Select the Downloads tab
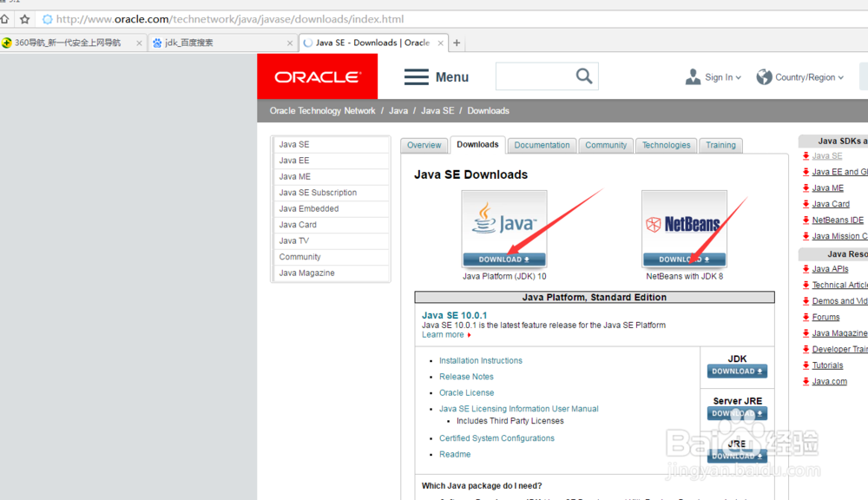868x500 pixels. [477, 144]
